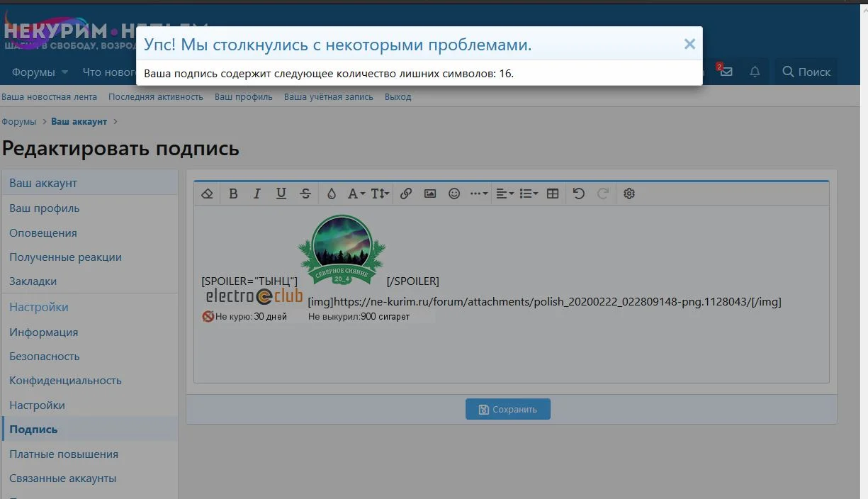Toggle strikethrough formatting in editor

pos(305,194)
